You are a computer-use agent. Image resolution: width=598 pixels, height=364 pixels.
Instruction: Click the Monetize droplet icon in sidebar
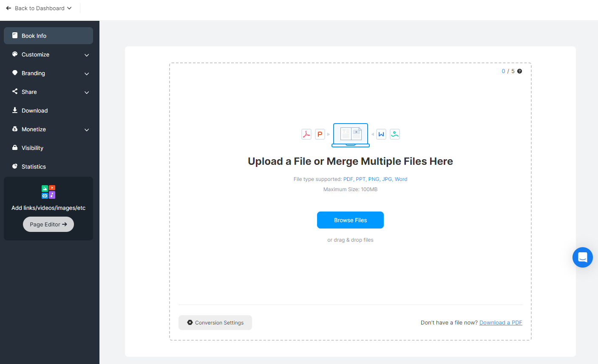click(x=14, y=129)
